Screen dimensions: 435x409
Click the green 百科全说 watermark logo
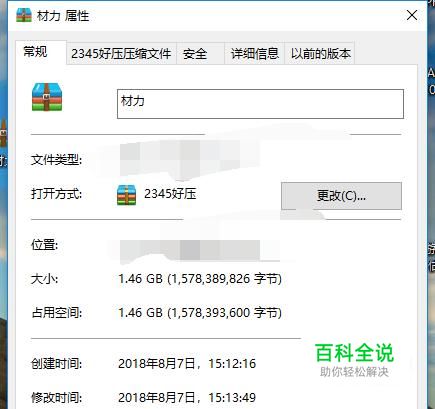354,353
